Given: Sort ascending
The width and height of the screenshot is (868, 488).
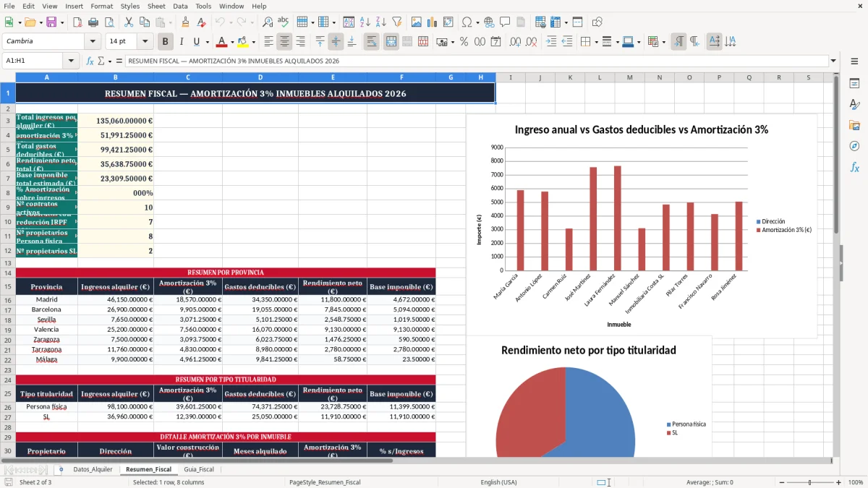Looking at the screenshot, I should tap(365, 22).
